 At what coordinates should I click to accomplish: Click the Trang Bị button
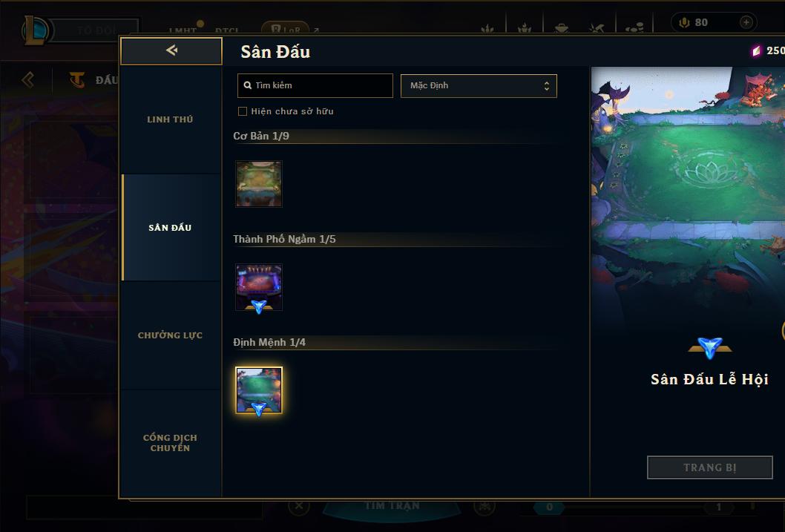[709, 467]
